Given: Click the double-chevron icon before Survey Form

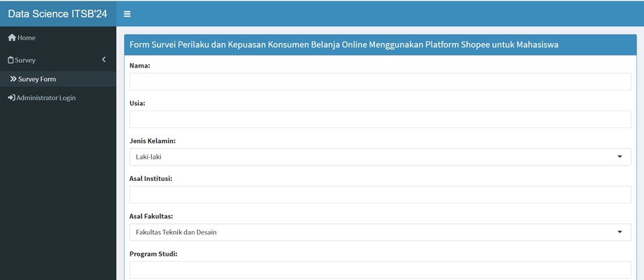Looking at the screenshot, I should coord(13,79).
